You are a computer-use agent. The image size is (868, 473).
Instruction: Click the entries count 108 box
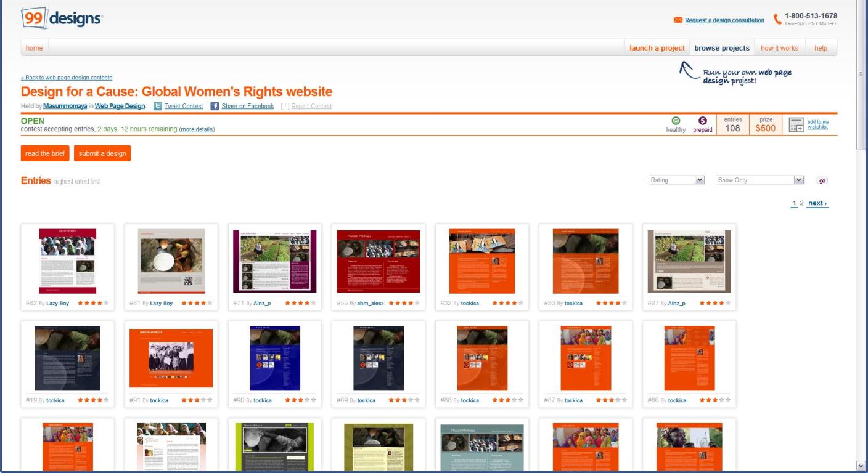point(732,124)
